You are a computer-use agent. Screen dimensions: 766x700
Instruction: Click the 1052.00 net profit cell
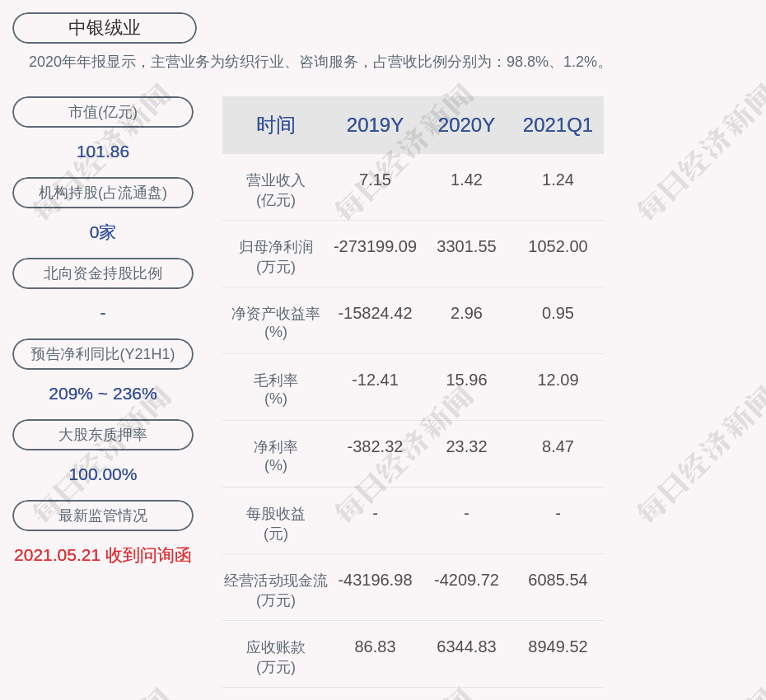click(x=558, y=247)
